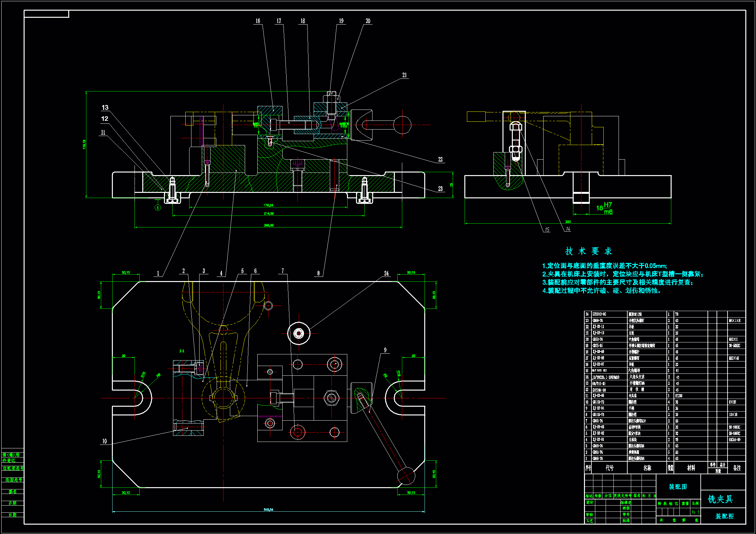The image size is (756, 534).
Task: Click the 技术要求 heading text
Action: [589, 251]
